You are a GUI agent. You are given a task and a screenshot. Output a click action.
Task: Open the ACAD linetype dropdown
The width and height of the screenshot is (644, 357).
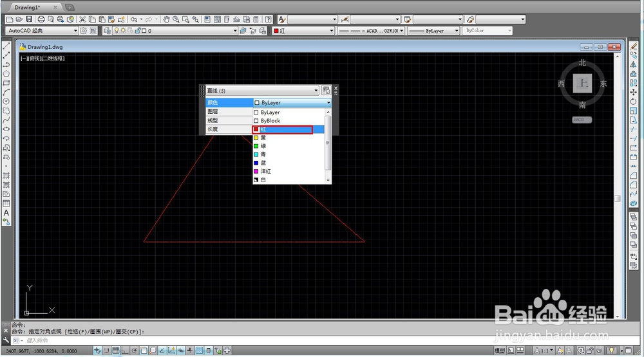pos(372,30)
